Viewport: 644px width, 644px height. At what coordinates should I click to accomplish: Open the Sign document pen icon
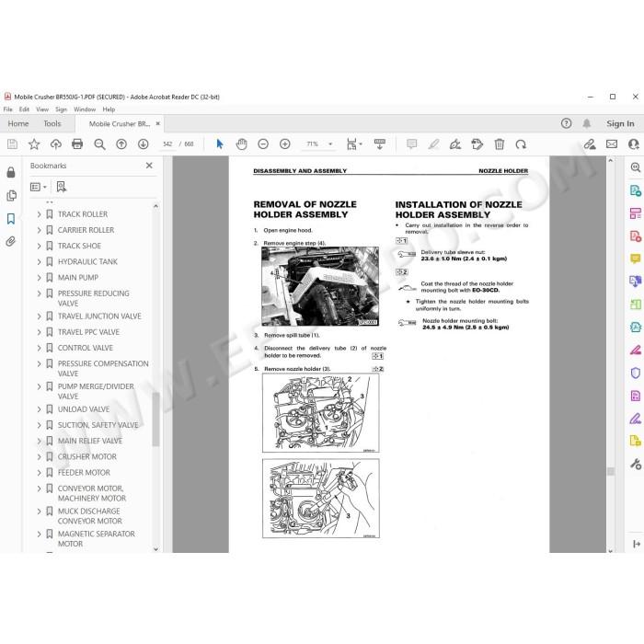[455, 144]
